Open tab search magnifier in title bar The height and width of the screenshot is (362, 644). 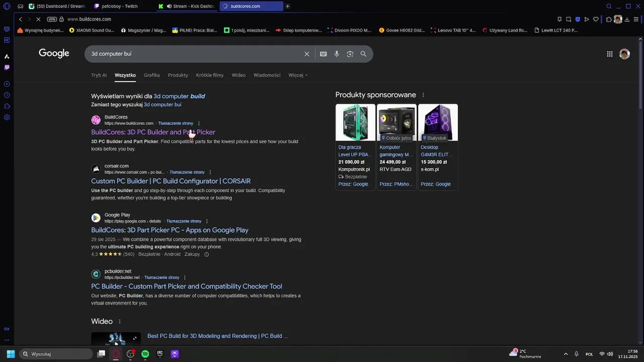pyautogui.click(x=609, y=6)
